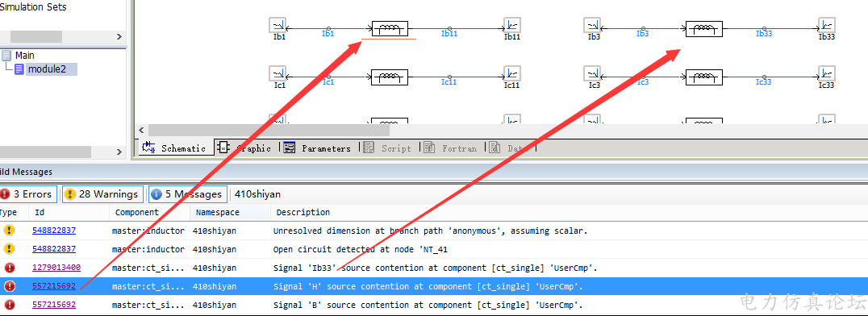
Task: Sort messages by Description column header
Action: click(303, 212)
